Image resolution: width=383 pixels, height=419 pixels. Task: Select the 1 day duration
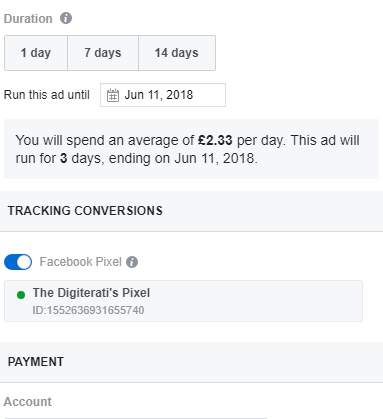36,53
